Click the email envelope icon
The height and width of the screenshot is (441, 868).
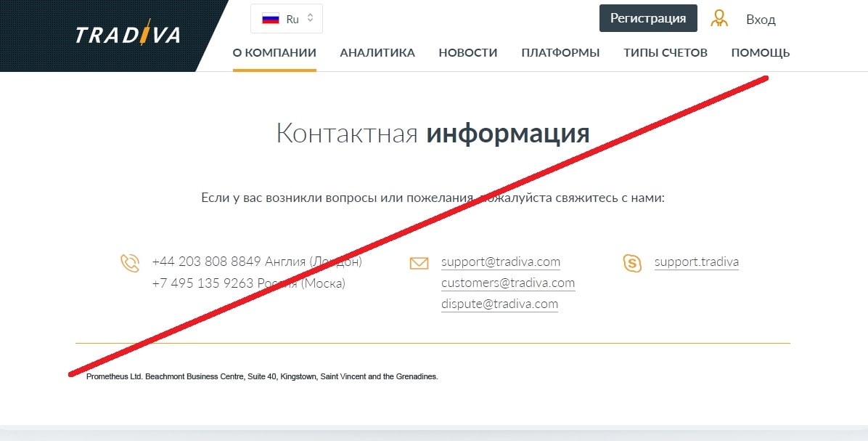click(x=419, y=263)
